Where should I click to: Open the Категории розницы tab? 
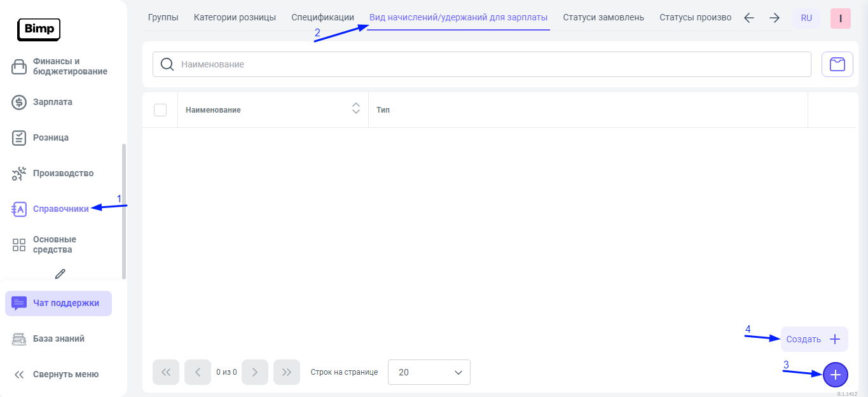point(235,17)
